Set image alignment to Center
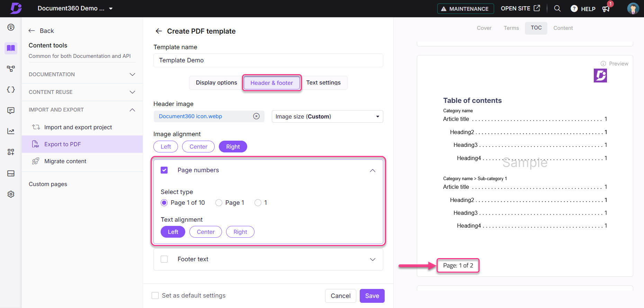 (198, 147)
